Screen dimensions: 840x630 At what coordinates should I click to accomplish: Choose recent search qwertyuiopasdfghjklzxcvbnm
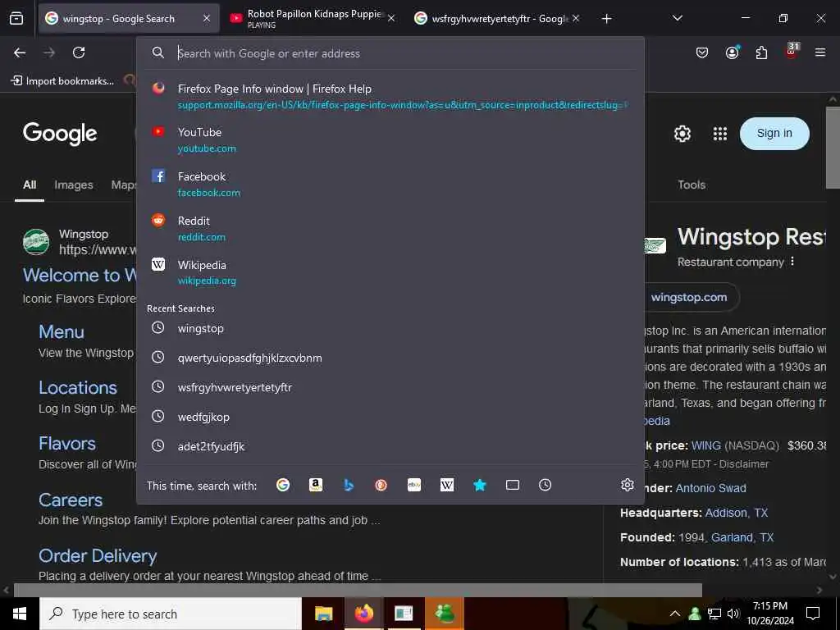(390, 358)
